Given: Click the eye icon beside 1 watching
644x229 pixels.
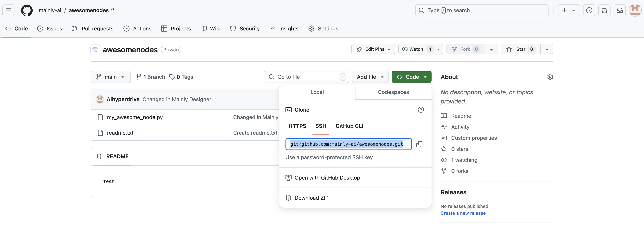Looking at the screenshot, I should [444, 160].
